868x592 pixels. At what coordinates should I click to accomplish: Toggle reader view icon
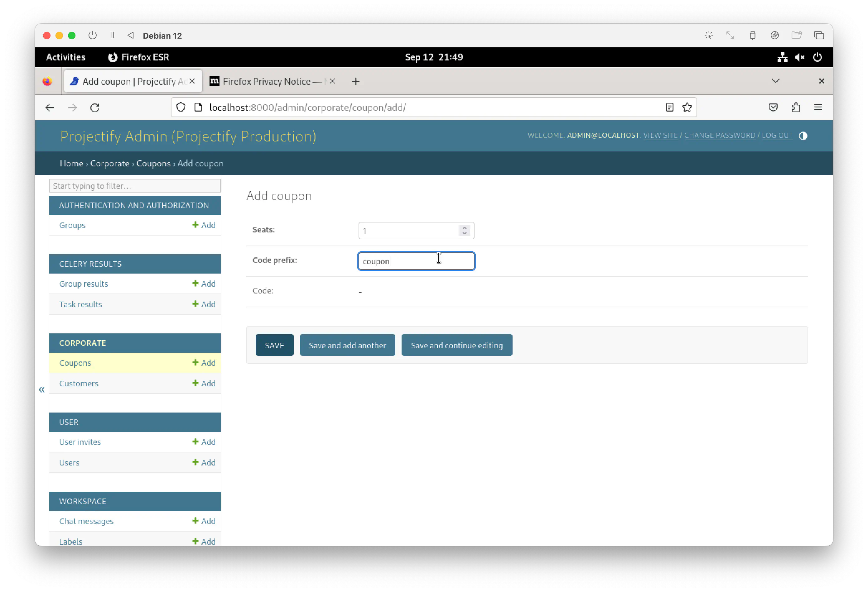pos(669,107)
